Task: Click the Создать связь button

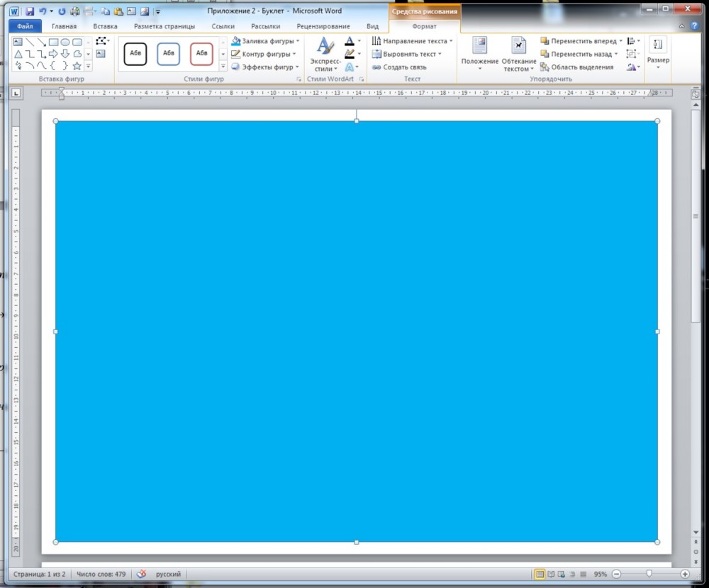Action: 399,67
